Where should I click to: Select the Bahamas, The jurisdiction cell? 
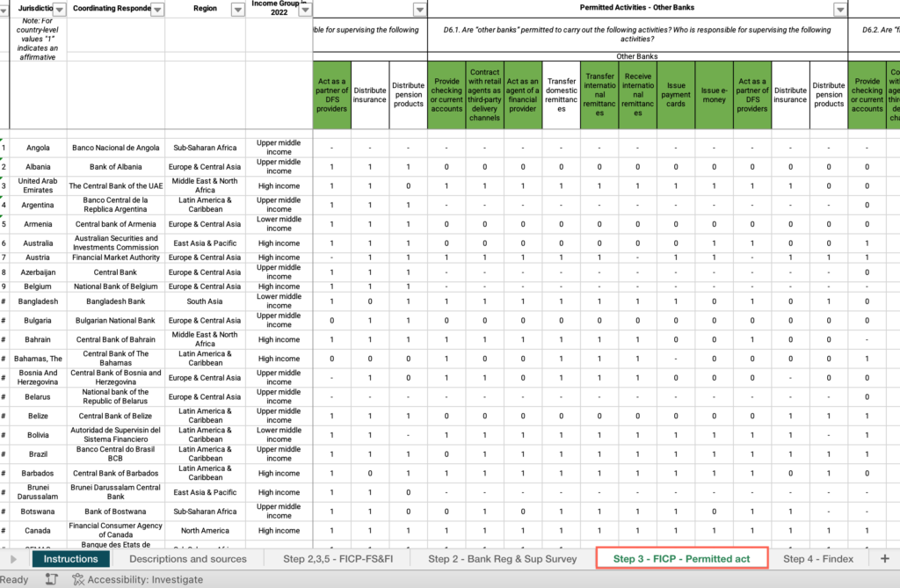pyautogui.click(x=38, y=359)
